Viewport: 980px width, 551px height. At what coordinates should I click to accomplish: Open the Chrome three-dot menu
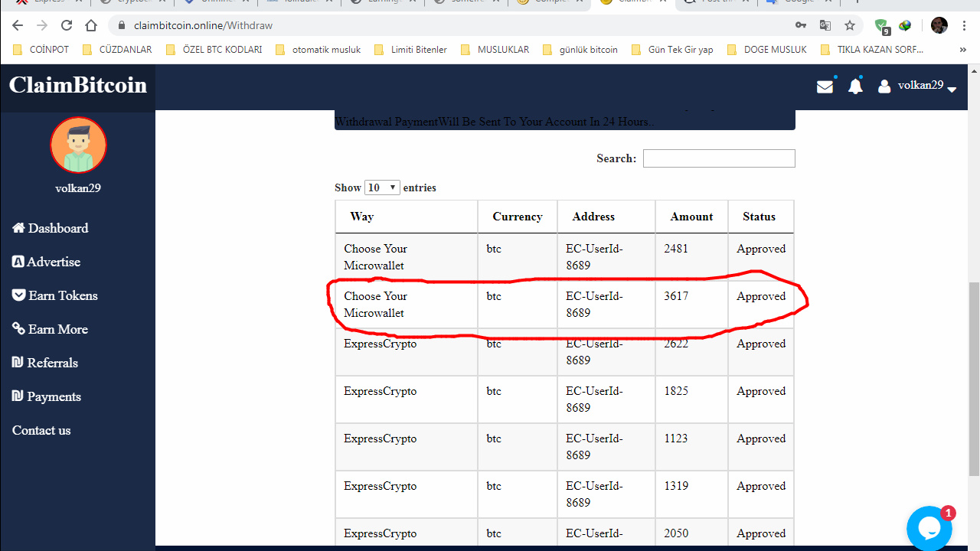pos(963,25)
